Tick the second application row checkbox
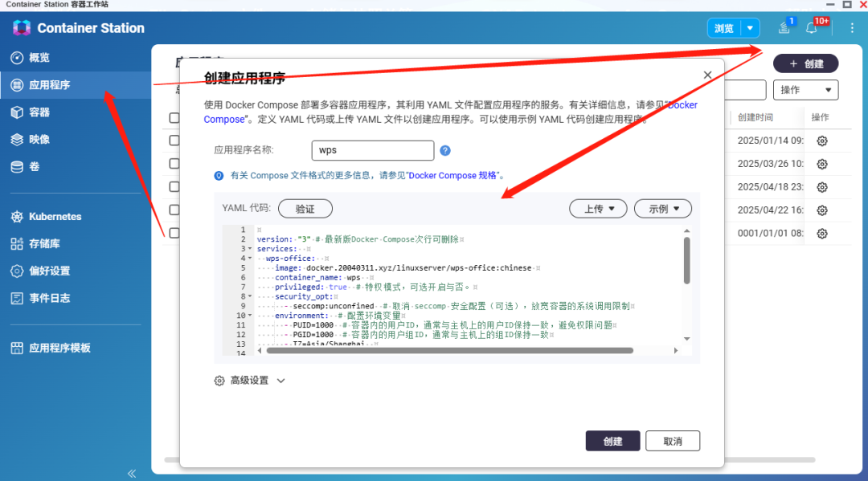 [x=174, y=164]
